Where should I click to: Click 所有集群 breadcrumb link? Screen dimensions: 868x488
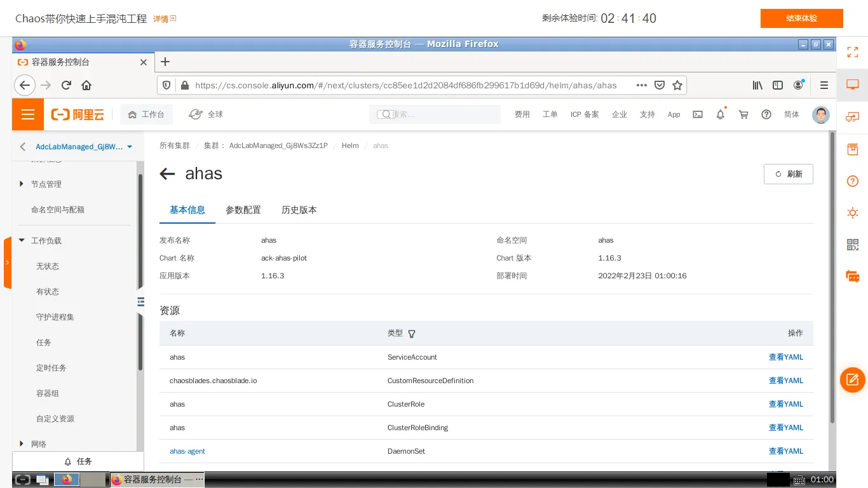[x=175, y=146]
